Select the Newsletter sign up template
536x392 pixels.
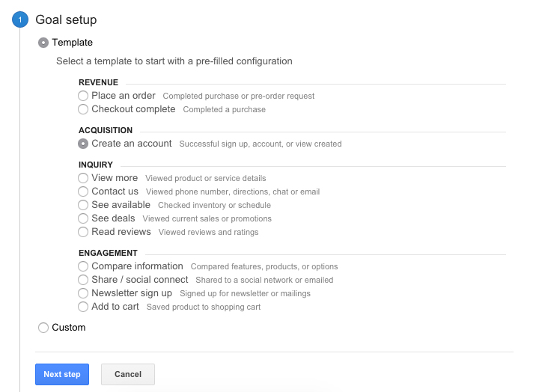coord(83,293)
